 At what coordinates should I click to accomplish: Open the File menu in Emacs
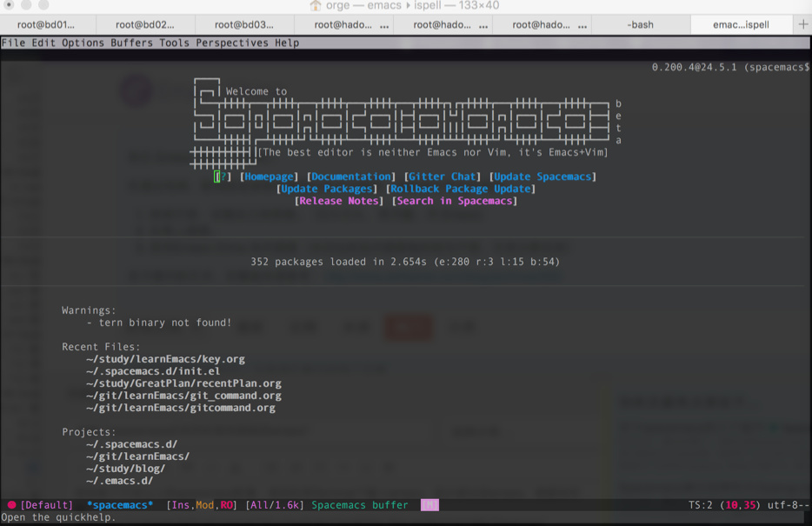coord(13,43)
